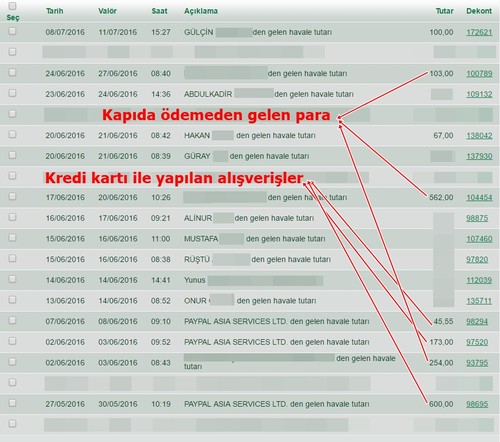Tick the select-all checkbox above Seç
The image size is (500, 442).
click(x=12, y=6)
